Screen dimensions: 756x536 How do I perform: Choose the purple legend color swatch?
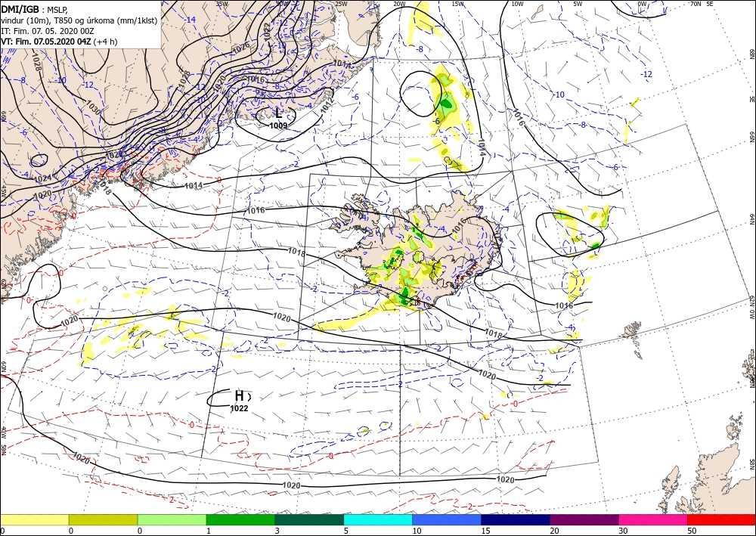click(x=584, y=519)
